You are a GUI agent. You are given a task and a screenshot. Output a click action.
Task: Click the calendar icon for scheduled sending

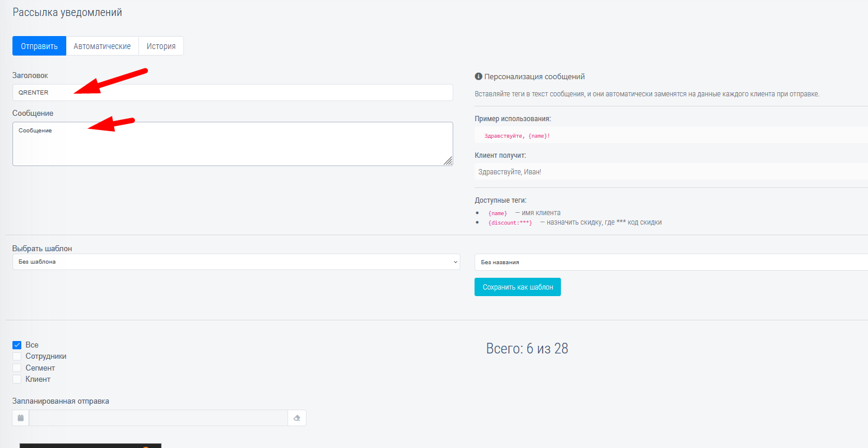(21, 418)
